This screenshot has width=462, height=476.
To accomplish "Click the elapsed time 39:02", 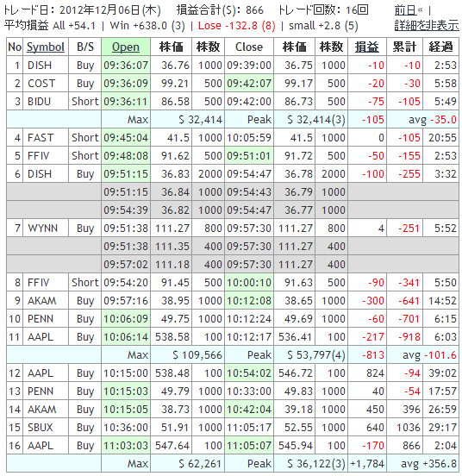I will (442, 373).
